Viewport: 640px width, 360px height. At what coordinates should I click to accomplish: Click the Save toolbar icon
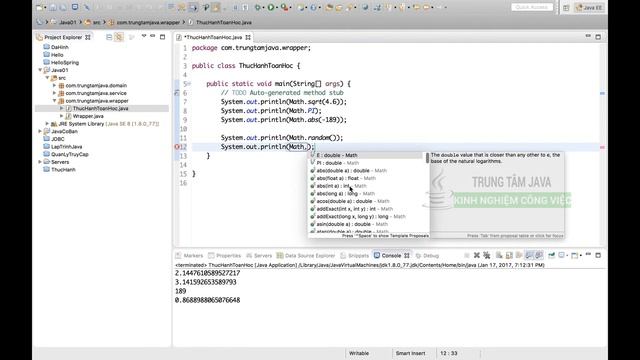(53, 7)
